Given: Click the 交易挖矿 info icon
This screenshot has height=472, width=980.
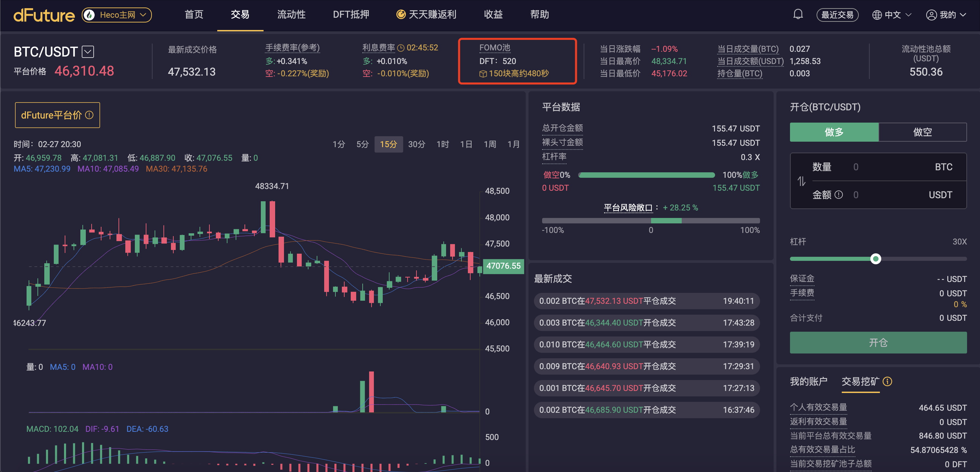Looking at the screenshot, I should (x=887, y=381).
